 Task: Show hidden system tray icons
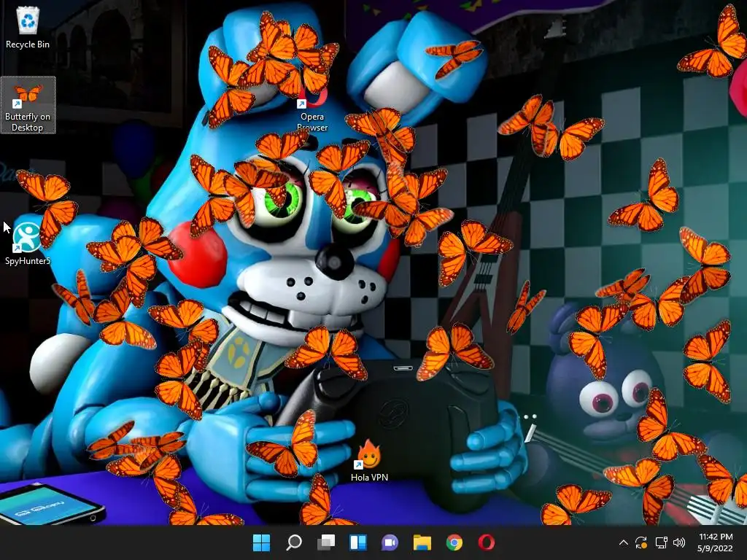(623, 542)
